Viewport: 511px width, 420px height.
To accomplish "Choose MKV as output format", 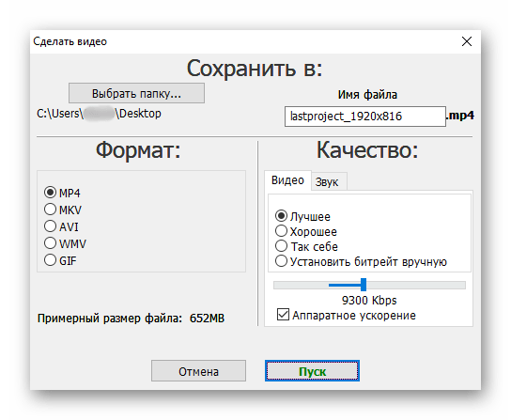I will pyautogui.click(x=50, y=210).
